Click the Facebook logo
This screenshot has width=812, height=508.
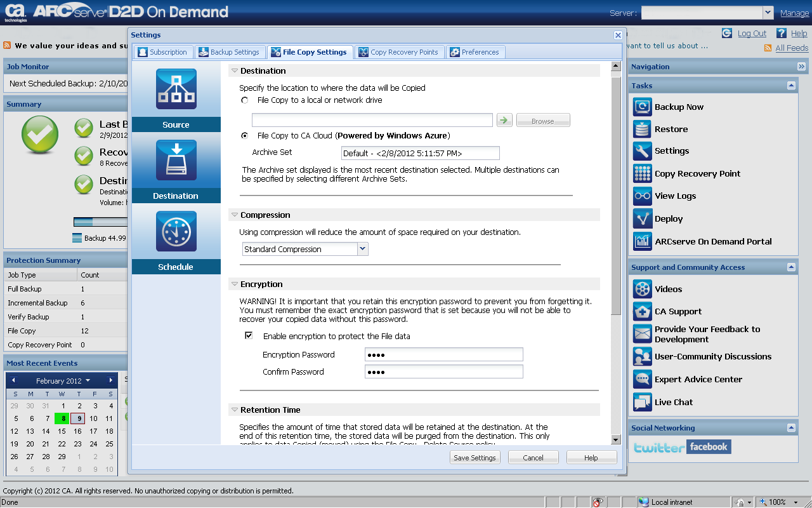pyautogui.click(x=709, y=447)
